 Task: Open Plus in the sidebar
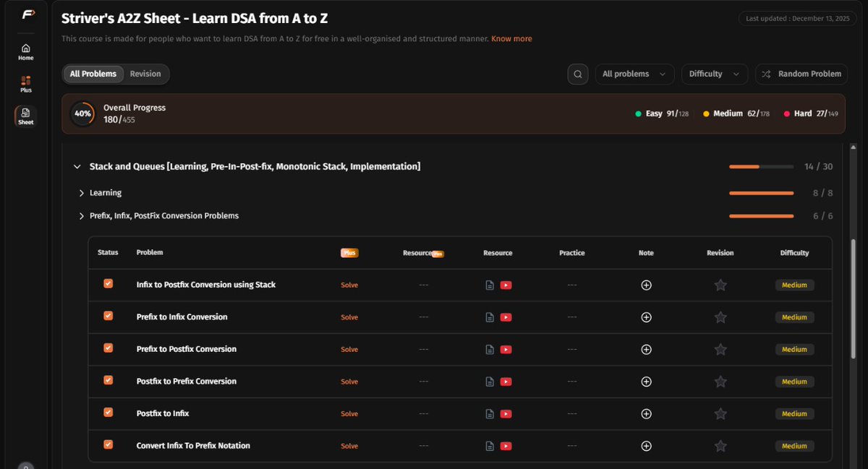coord(26,85)
